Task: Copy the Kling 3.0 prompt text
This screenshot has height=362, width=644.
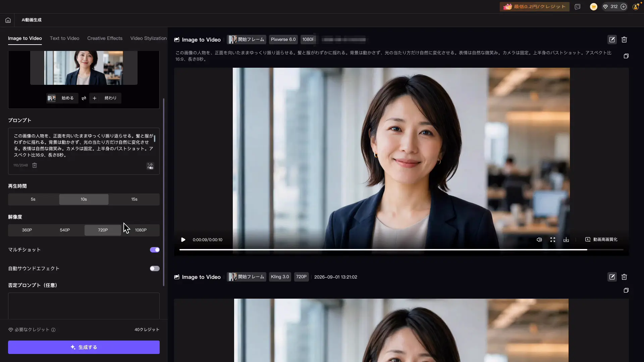Action: click(626, 290)
